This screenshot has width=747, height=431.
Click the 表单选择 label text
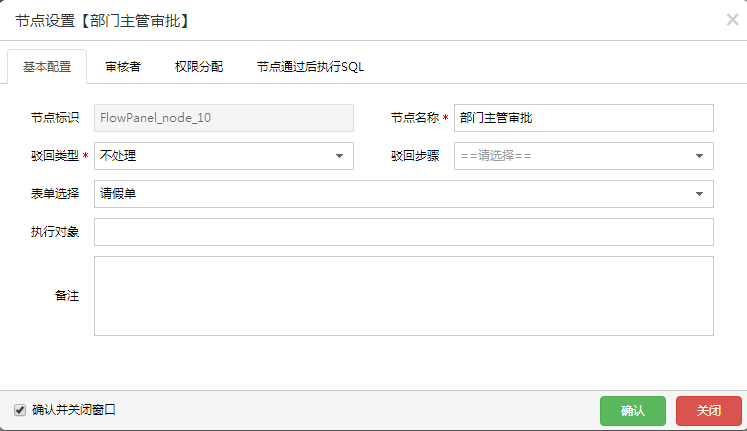click(55, 194)
